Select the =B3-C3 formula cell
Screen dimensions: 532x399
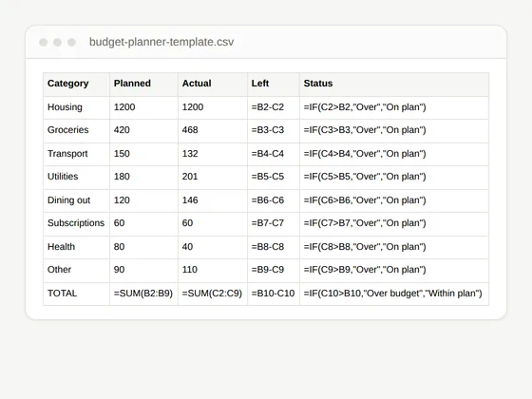click(274, 131)
